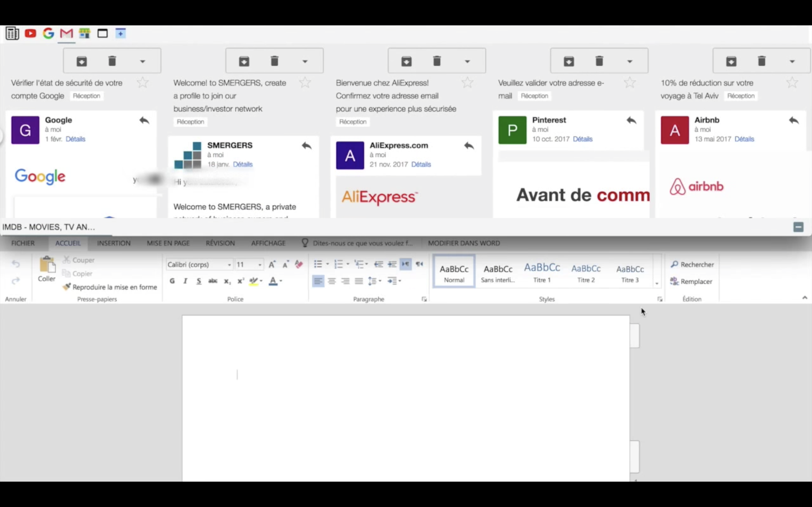Screen dimensions: 812x507
Task: Click Détails link on SMERGERS email
Action: click(242, 164)
